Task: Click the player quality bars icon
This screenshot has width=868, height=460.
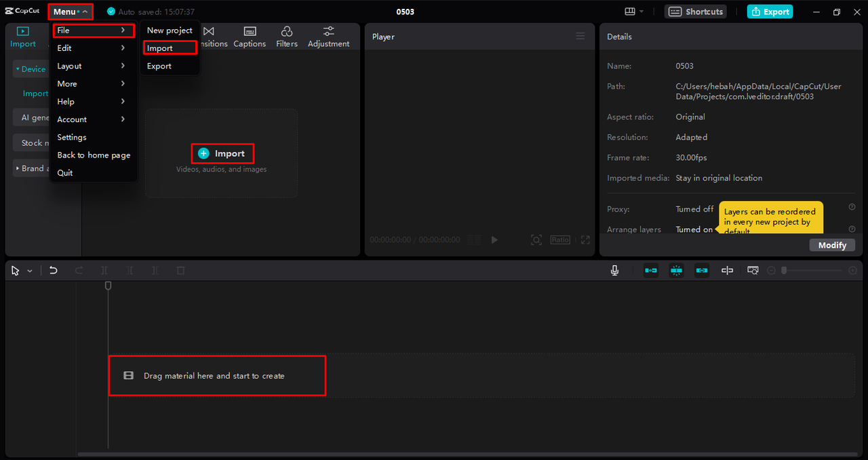Action: point(475,239)
